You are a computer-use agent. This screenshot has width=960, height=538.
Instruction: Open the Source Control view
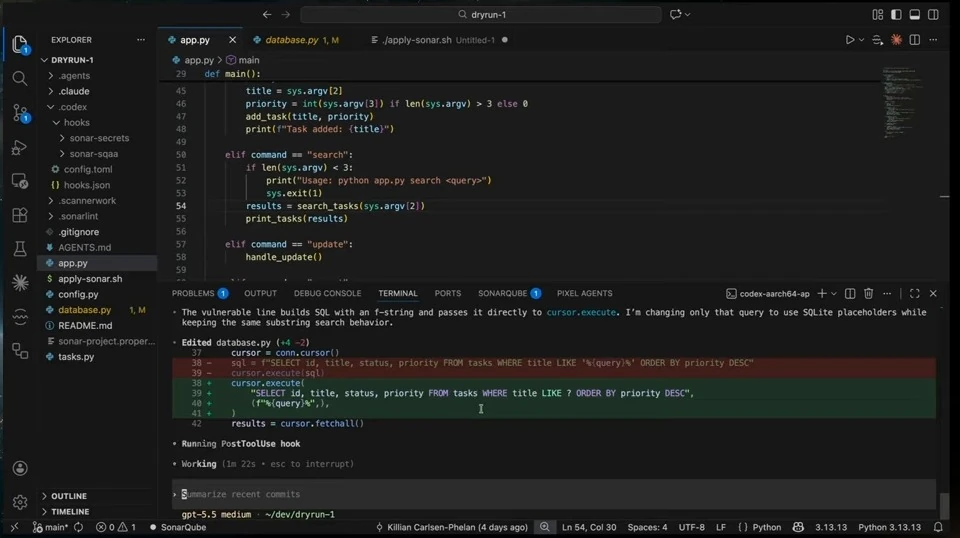(20, 113)
